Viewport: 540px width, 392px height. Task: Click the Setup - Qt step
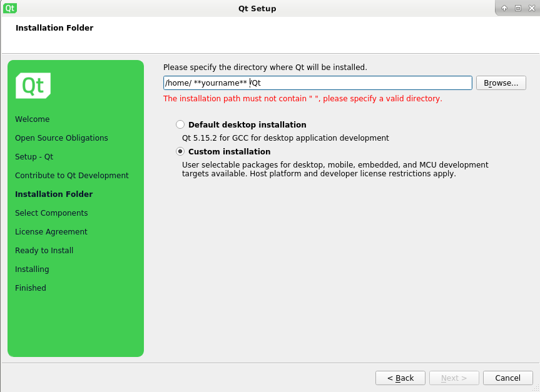click(x=34, y=156)
